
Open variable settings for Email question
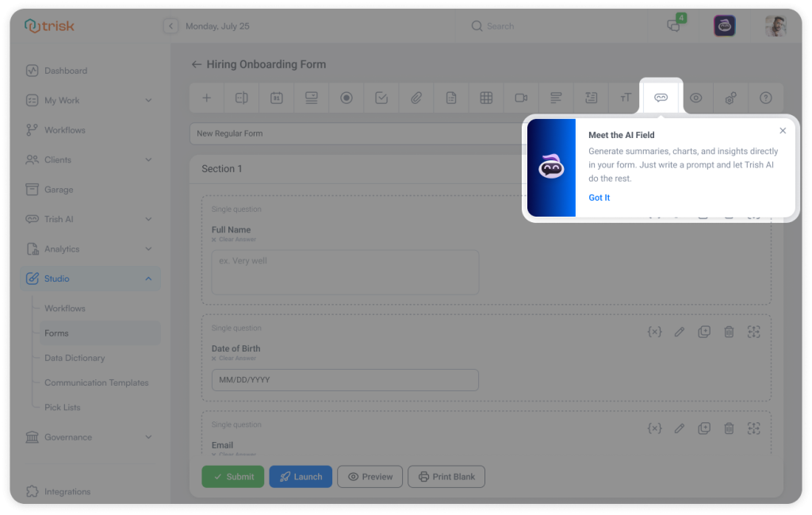pyautogui.click(x=654, y=429)
